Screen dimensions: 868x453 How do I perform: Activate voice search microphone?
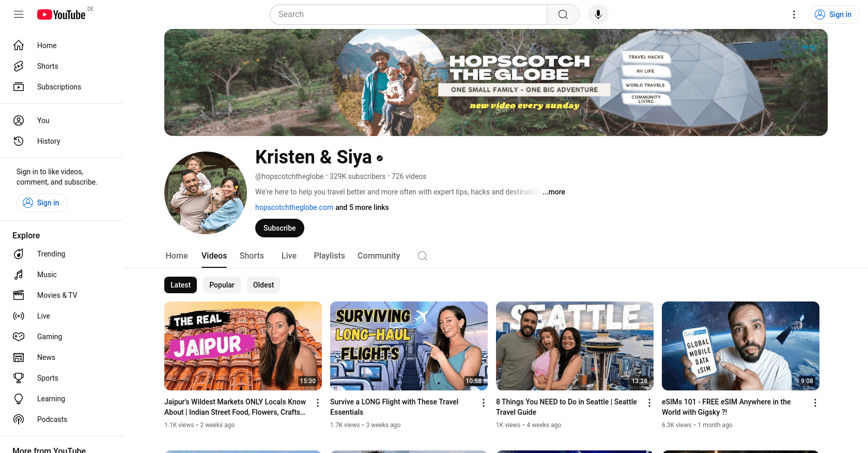tap(598, 14)
